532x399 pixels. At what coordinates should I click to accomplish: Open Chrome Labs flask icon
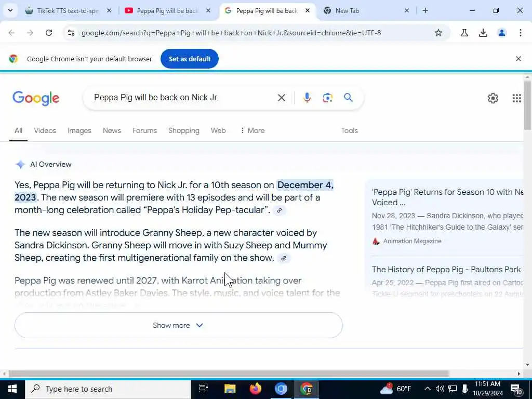pos(464,33)
